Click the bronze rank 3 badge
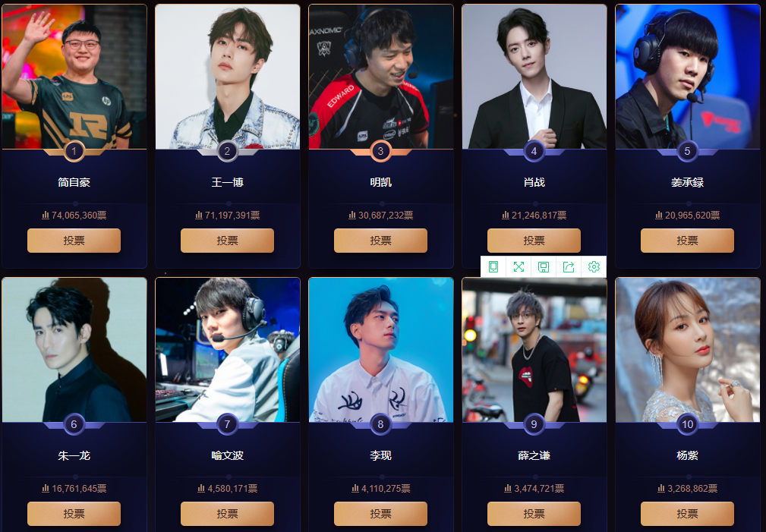Viewport: 766px width, 532px height. tap(380, 151)
